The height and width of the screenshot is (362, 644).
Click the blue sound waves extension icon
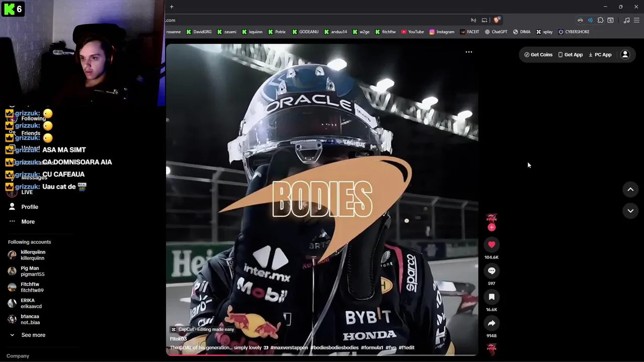coord(590,20)
